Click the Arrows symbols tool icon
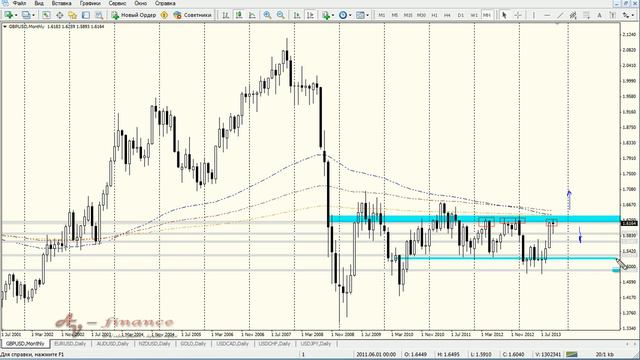Image resolution: width=640 pixels, height=360 pixels. (625, 15)
